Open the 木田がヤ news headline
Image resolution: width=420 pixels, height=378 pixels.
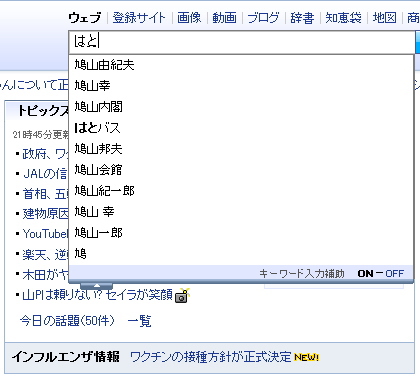[x=45, y=275]
